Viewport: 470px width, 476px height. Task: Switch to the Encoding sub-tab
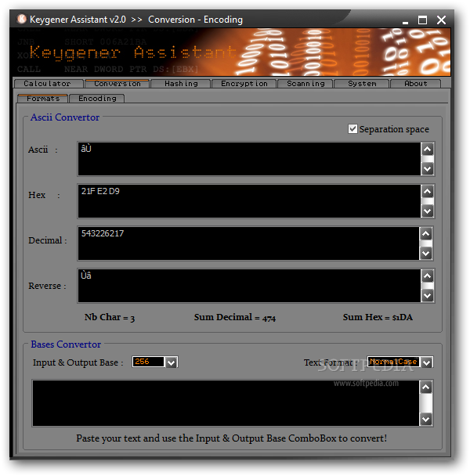tap(97, 99)
